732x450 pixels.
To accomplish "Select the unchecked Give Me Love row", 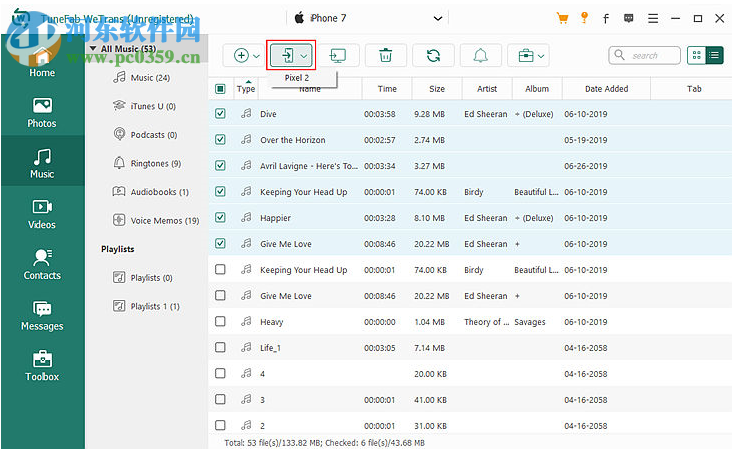I will (470, 295).
